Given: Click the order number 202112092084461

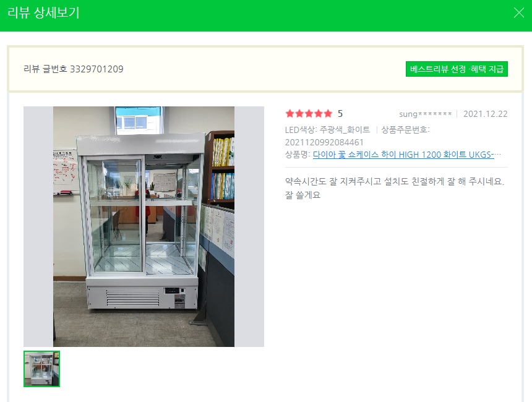Looking at the screenshot, I should (x=324, y=142).
